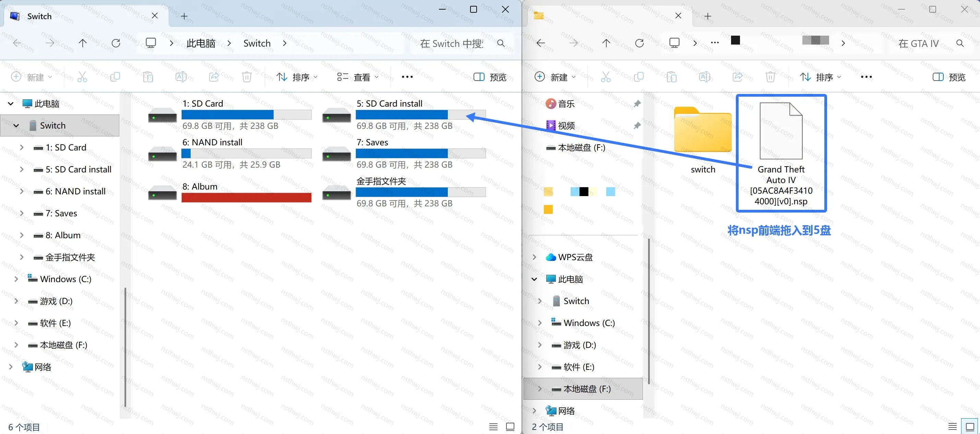Open the sort dropdown in GTA IV window

point(821,77)
